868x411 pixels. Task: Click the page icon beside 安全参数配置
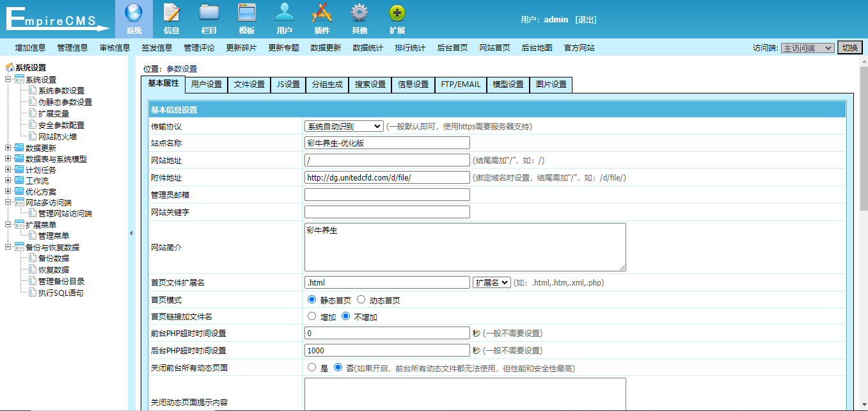(x=33, y=125)
